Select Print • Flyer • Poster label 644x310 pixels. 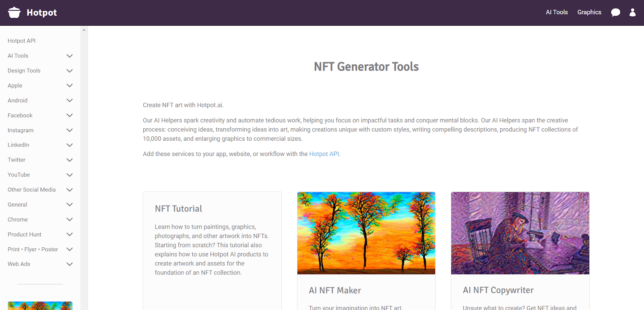[x=33, y=249]
